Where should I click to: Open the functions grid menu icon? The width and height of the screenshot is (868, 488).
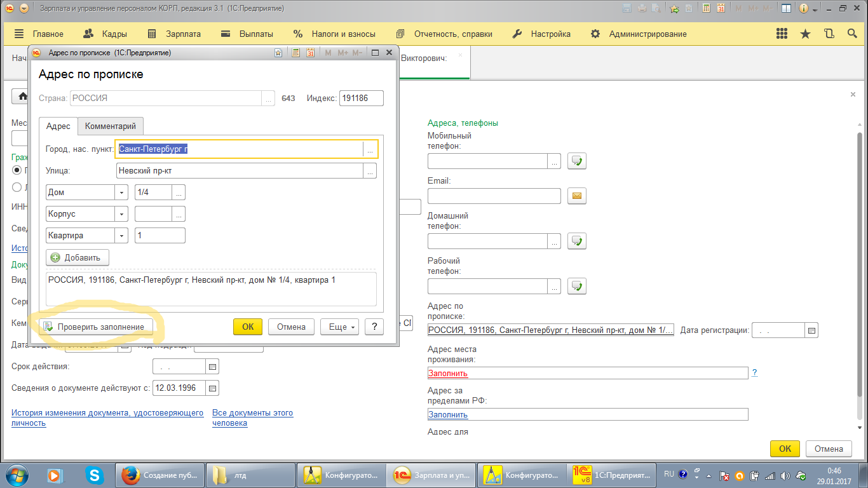click(782, 34)
